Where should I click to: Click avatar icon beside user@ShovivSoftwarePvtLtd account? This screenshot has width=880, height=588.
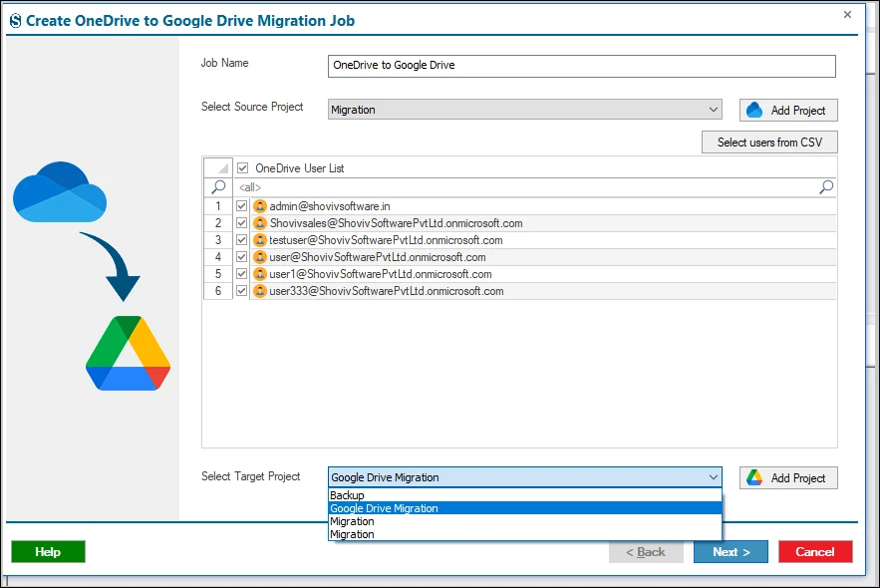pyautogui.click(x=260, y=257)
